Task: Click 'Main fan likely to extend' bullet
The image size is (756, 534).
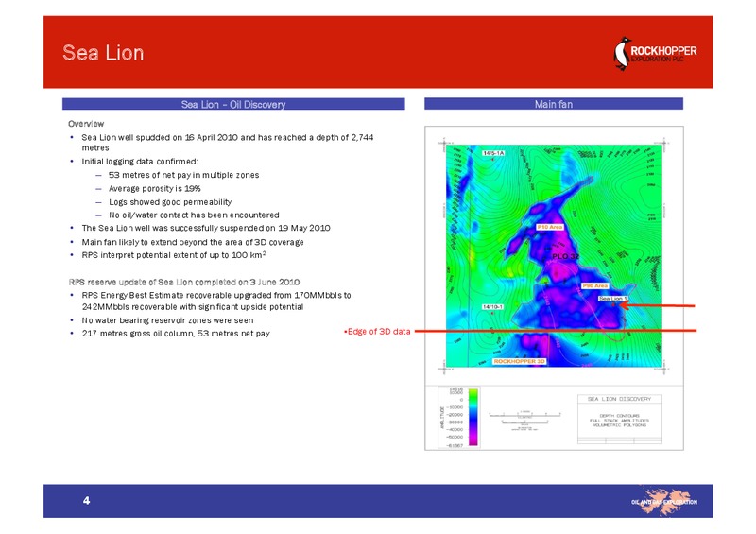Action: [x=193, y=242]
